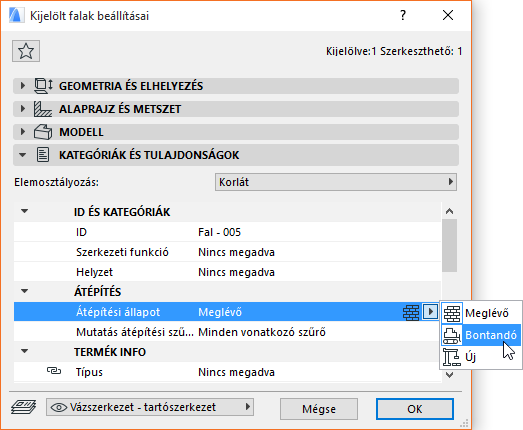Screen dimensions: 523x430
Task: Expand the Modell panel
Action: 23,132
